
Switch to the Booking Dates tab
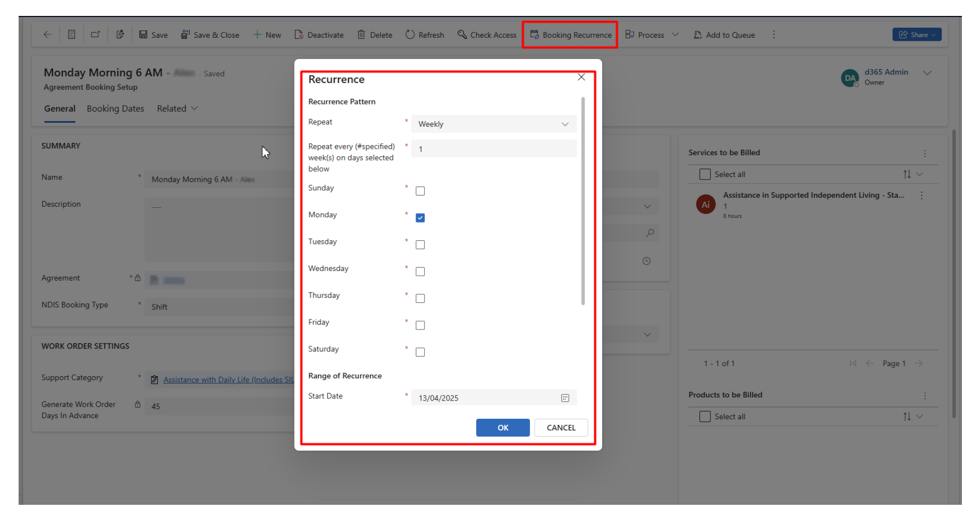[115, 108]
